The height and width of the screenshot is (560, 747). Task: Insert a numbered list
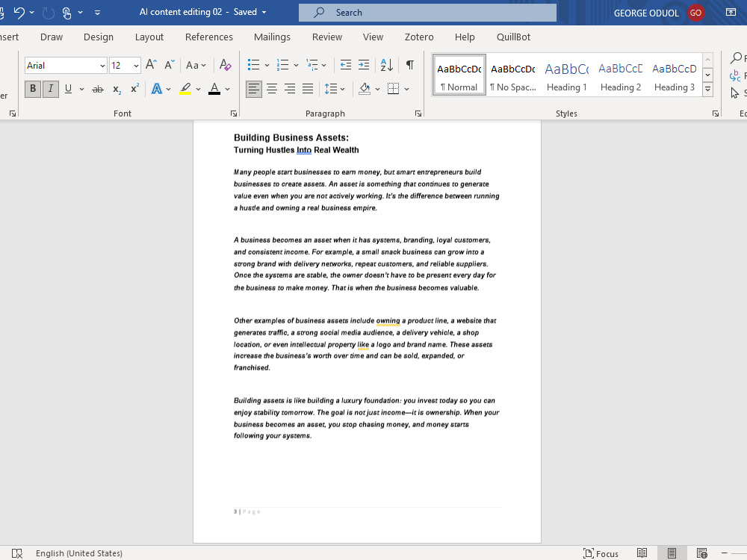click(283, 65)
